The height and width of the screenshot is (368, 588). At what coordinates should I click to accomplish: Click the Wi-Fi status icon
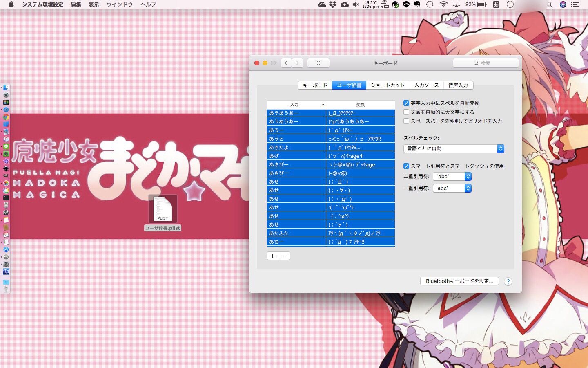(443, 4)
